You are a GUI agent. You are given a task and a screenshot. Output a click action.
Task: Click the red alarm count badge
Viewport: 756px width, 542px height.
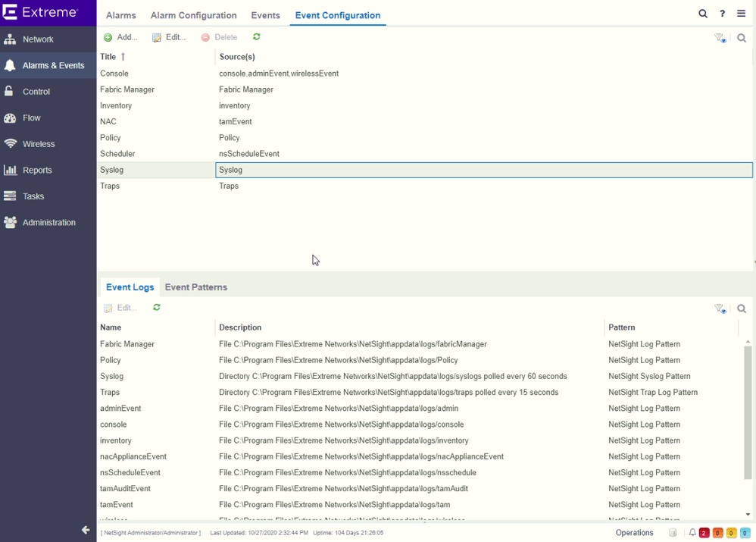click(x=704, y=533)
